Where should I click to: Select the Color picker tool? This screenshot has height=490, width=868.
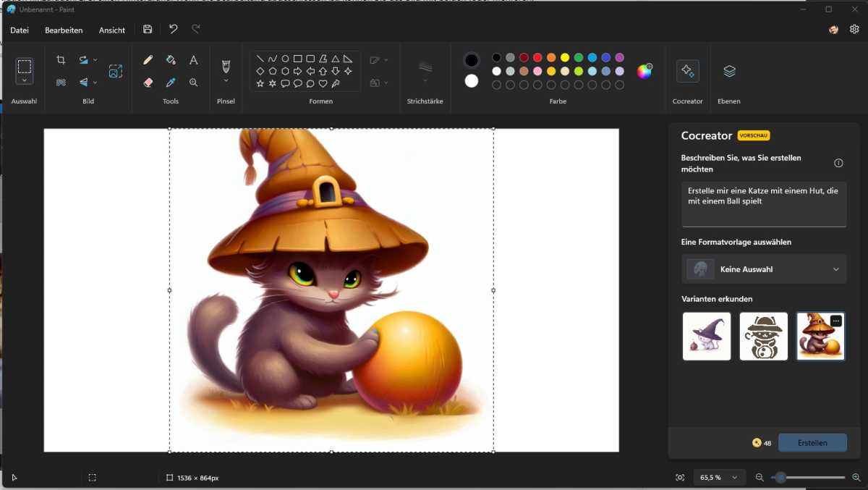[170, 83]
